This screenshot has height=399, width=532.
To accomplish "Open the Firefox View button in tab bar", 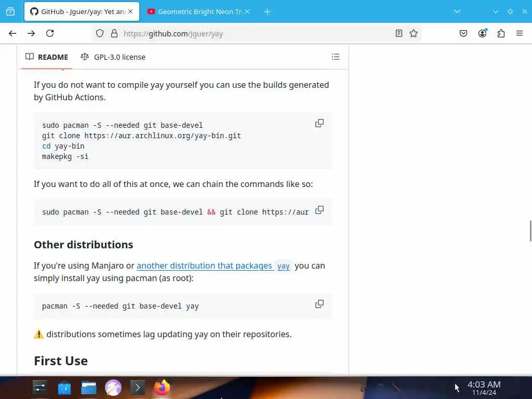I will [x=10, y=11].
